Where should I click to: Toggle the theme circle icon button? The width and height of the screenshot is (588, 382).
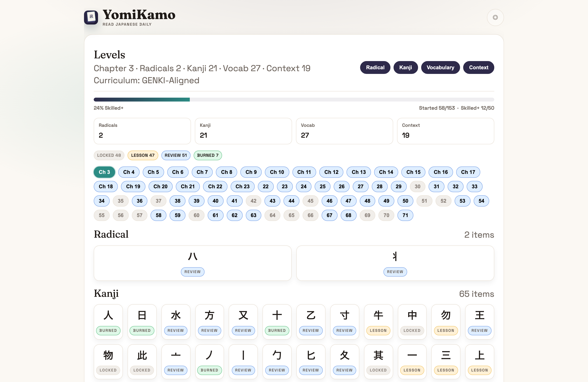[495, 17]
